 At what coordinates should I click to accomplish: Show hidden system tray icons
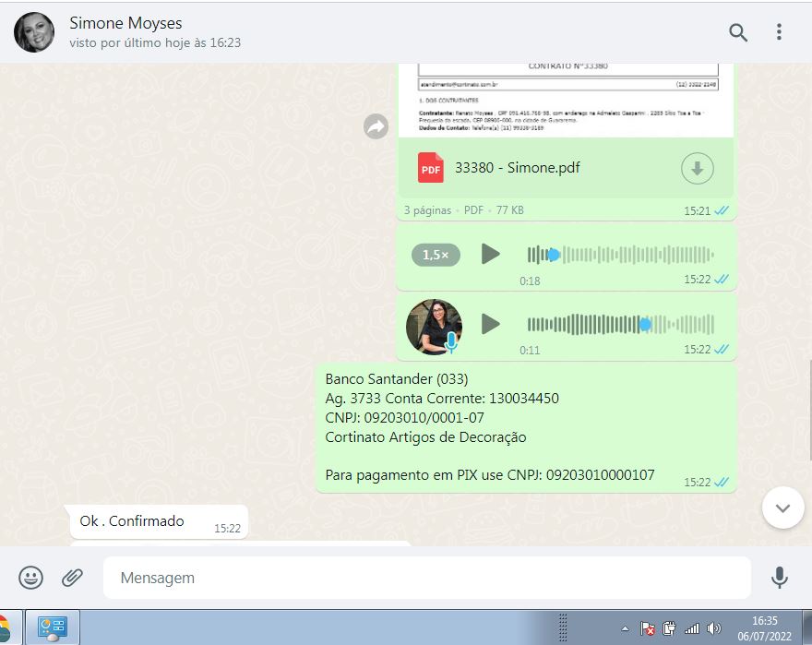[x=625, y=628]
